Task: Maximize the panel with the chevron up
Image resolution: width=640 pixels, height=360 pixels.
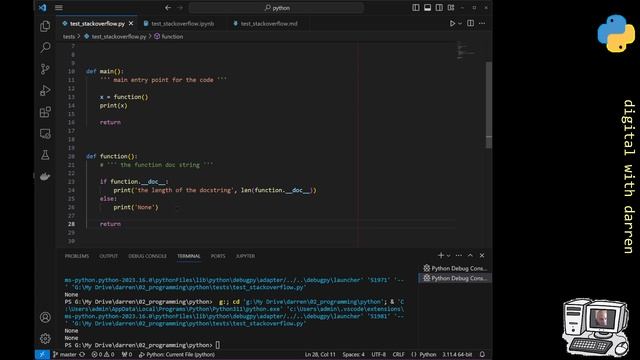Action: (470, 255)
